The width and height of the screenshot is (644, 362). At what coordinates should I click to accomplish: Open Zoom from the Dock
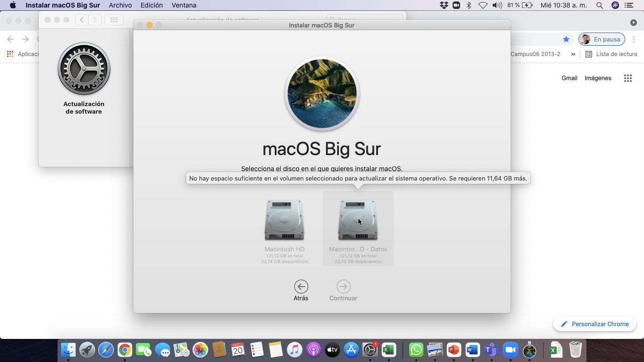coord(510,350)
